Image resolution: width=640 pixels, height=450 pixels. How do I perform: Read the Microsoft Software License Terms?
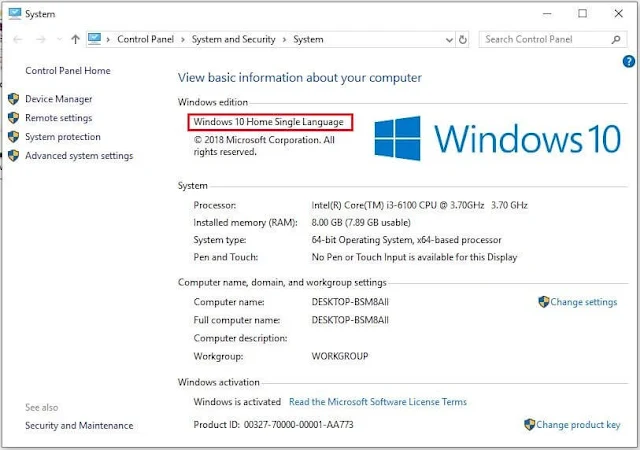point(378,402)
